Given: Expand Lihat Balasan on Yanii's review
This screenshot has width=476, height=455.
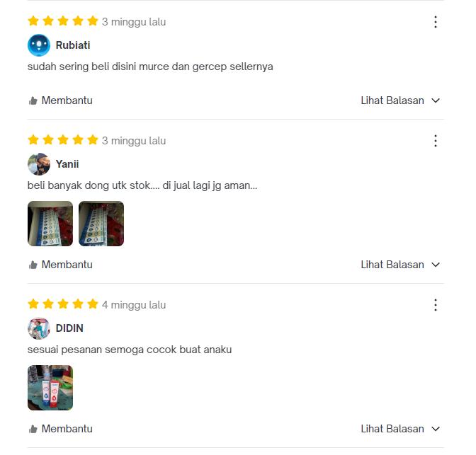Looking at the screenshot, I should pos(400,265).
